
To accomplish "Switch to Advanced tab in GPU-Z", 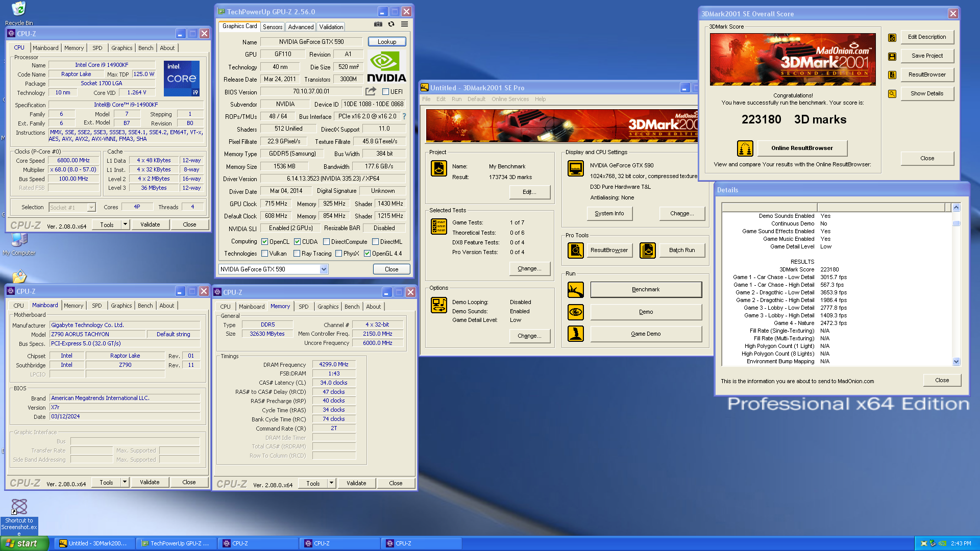I will [301, 27].
